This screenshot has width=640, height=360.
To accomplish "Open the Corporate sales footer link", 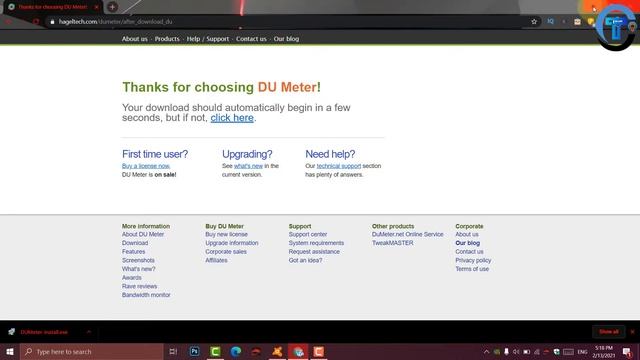I will 226,251.
